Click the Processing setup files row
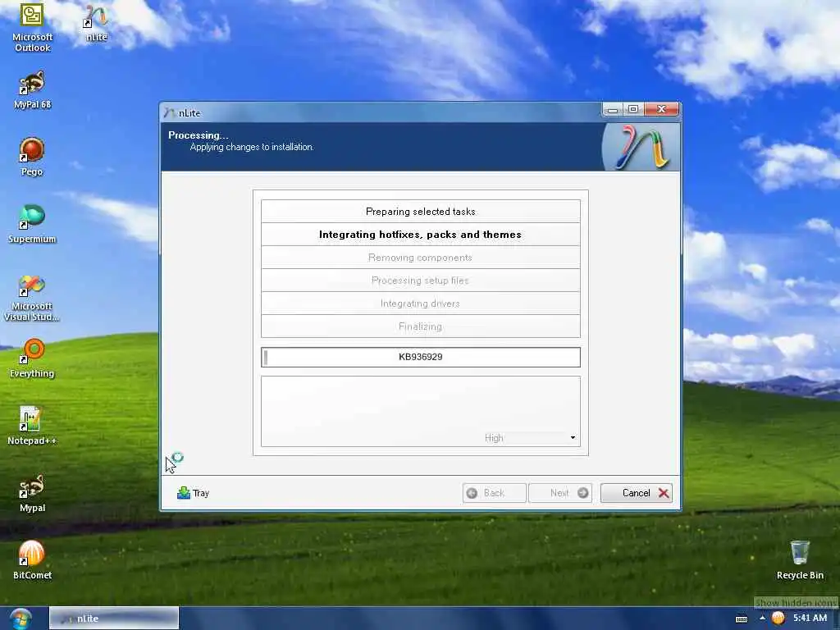Viewport: 840px width, 630px height. pos(421,281)
